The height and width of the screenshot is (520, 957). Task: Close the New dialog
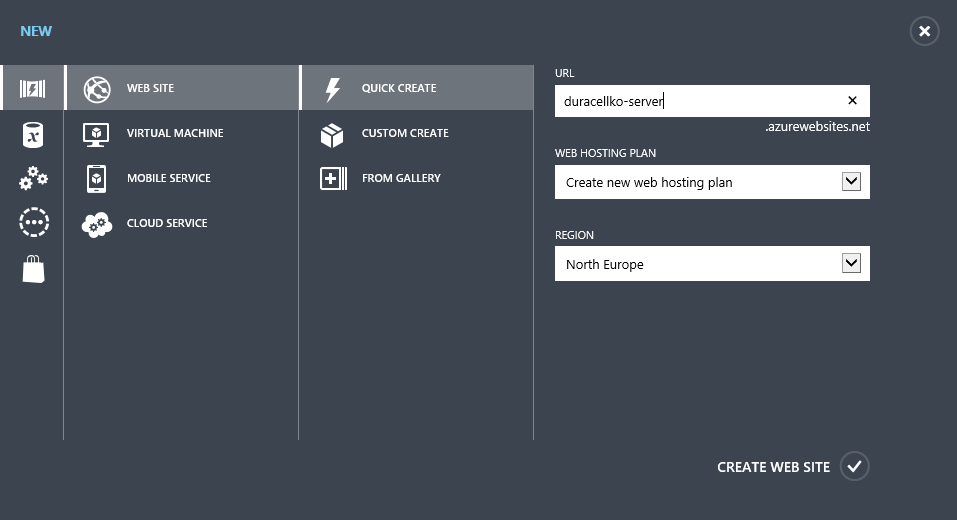pyautogui.click(x=925, y=31)
